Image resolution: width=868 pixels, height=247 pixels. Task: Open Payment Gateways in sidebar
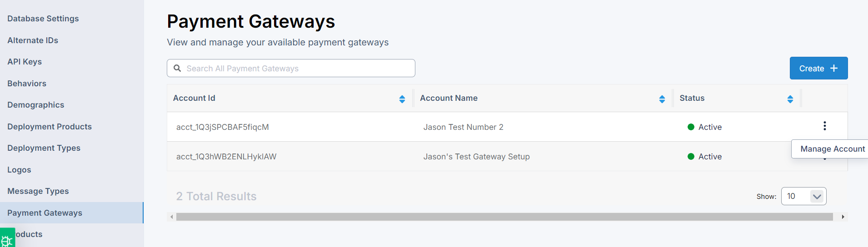pyautogui.click(x=45, y=213)
